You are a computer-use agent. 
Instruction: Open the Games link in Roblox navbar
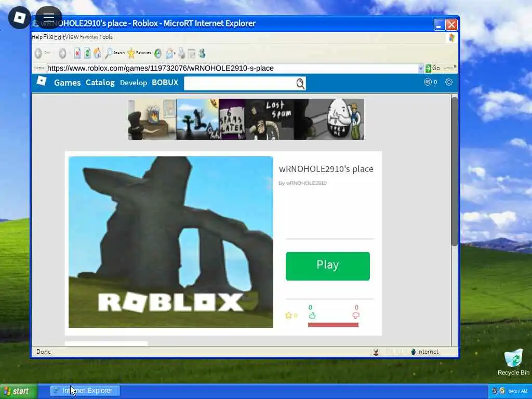(x=68, y=83)
